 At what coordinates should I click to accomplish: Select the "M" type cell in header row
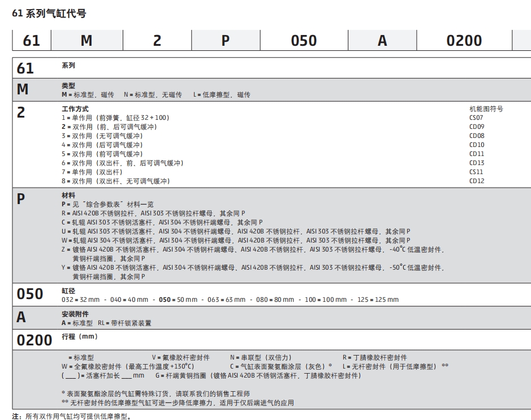pyautogui.click(x=88, y=40)
